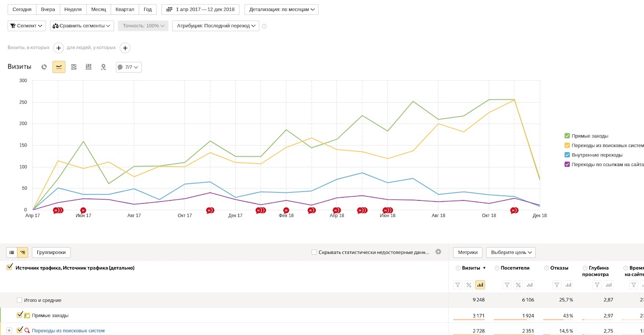Select the 'Неделя' period tab
Screen dimensions: 644x335
coord(73,10)
